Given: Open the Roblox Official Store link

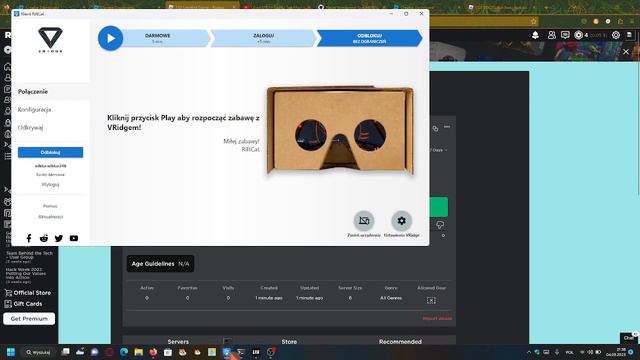Looking at the screenshot, I should coord(28,293).
